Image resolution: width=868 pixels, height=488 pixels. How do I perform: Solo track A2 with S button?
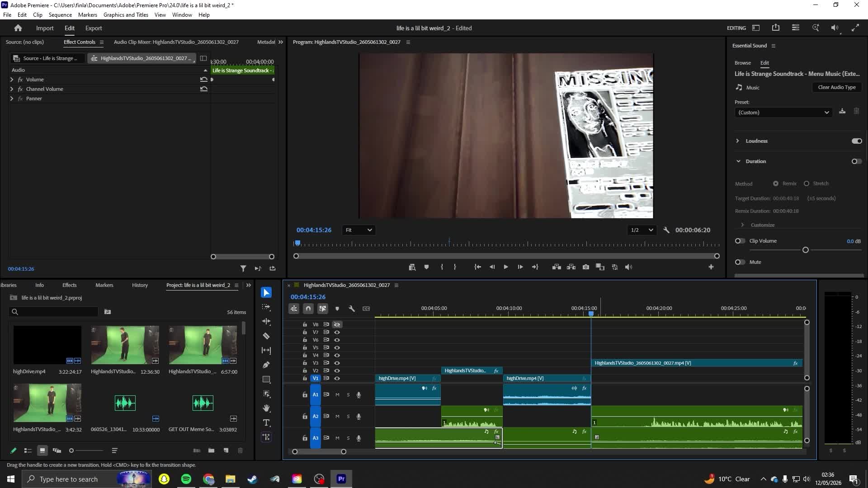coord(348,417)
